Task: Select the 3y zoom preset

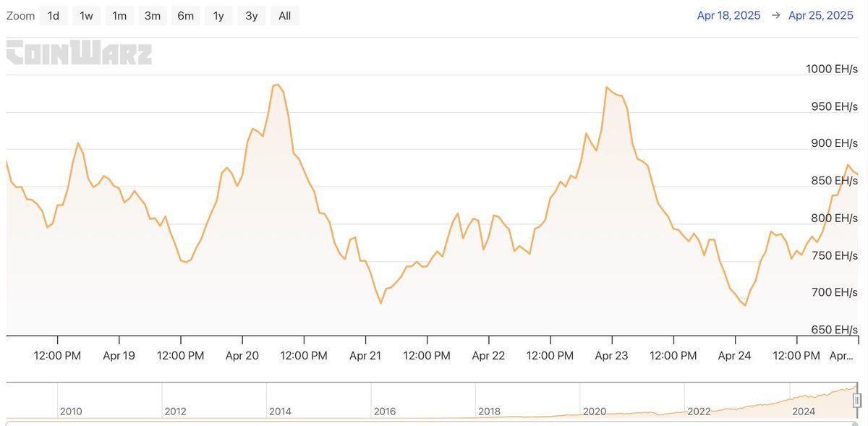Action: (x=251, y=15)
